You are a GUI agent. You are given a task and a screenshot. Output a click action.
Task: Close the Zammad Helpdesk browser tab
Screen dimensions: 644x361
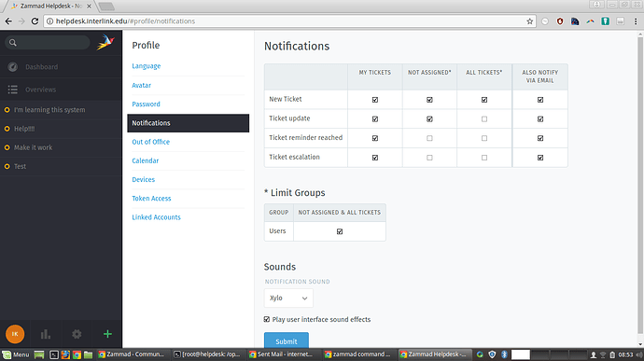click(89, 7)
